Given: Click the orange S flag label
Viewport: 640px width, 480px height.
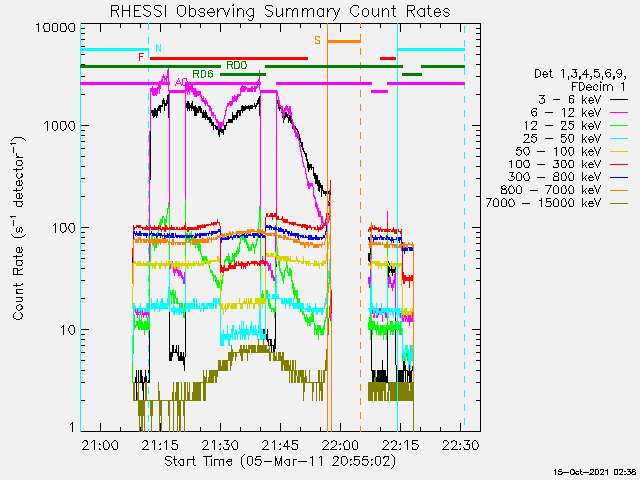Looking at the screenshot, I should click(x=317, y=40).
